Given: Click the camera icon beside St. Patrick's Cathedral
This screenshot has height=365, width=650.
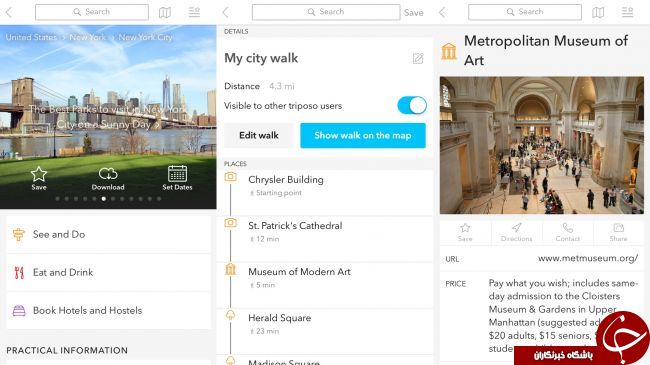Looking at the screenshot, I should (230, 223).
